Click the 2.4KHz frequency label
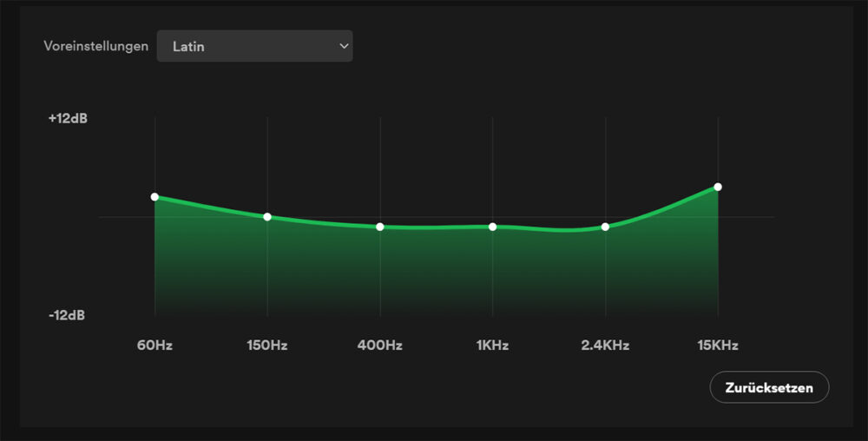Image resolution: width=868 pixels, height=441 pixels. (605, 346)
